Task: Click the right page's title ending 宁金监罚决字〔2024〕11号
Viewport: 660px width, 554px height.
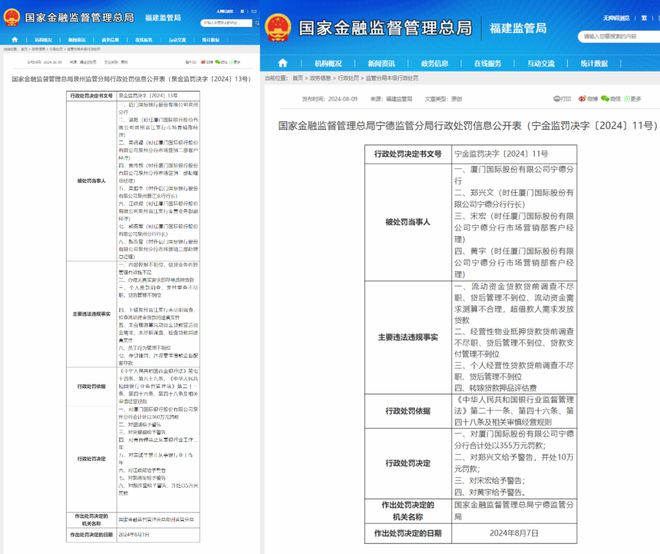Action: point(467,125)
